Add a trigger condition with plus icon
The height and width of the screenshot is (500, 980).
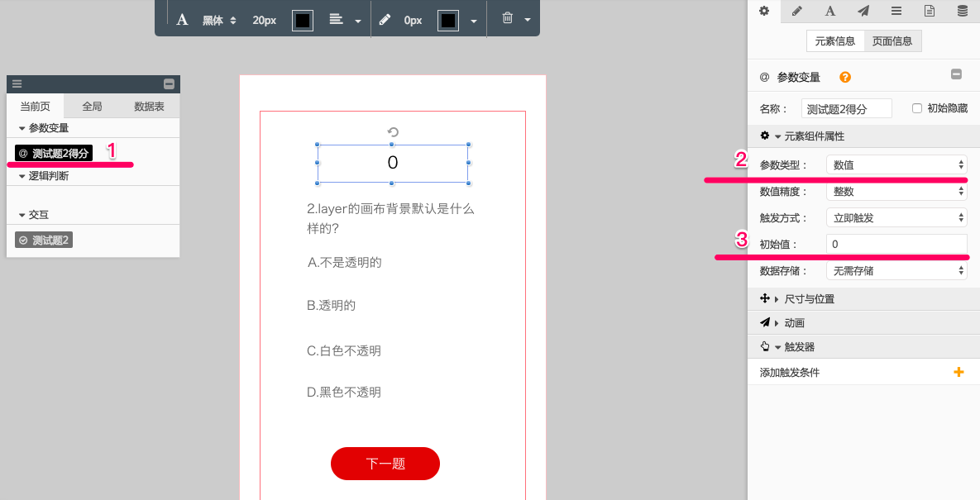pyautogui.click(x=958, y=373)
